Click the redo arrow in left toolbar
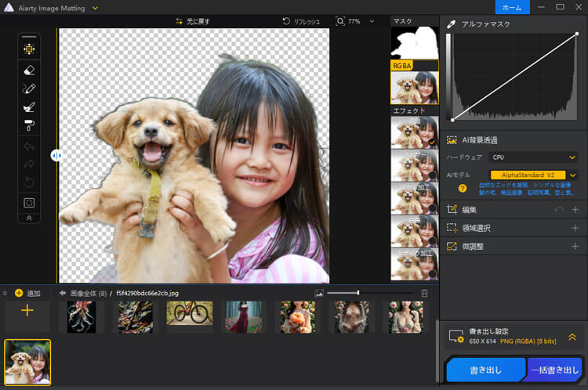The width and height of the screenshot is (588, 390). pyautogui.click(x=29, y=164)
